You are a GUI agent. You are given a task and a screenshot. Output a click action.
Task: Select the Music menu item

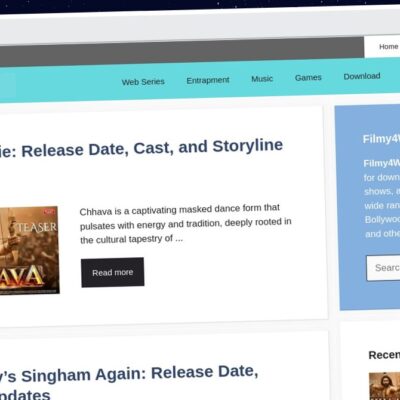[x=262, y=79]
